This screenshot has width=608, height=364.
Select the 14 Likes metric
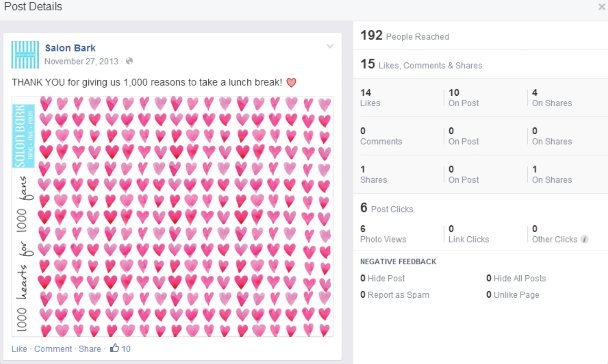click(370, 98)
